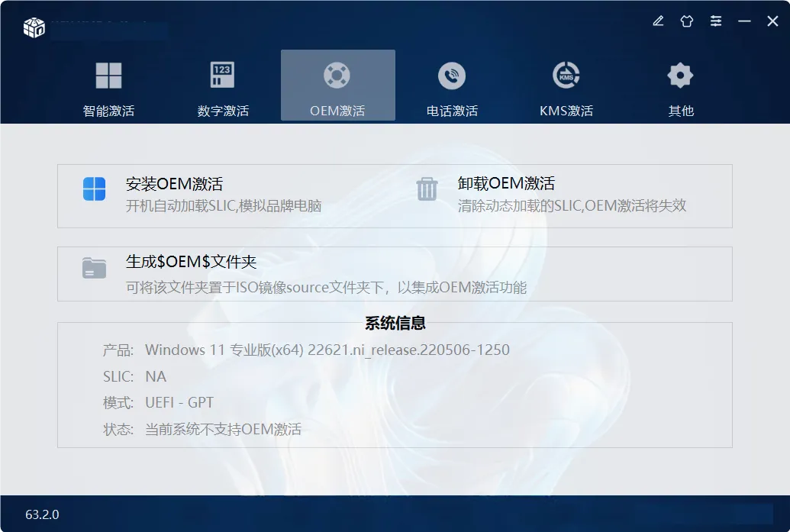
Task: Click the folder icon for $OEM$
Action: point(94,268)
